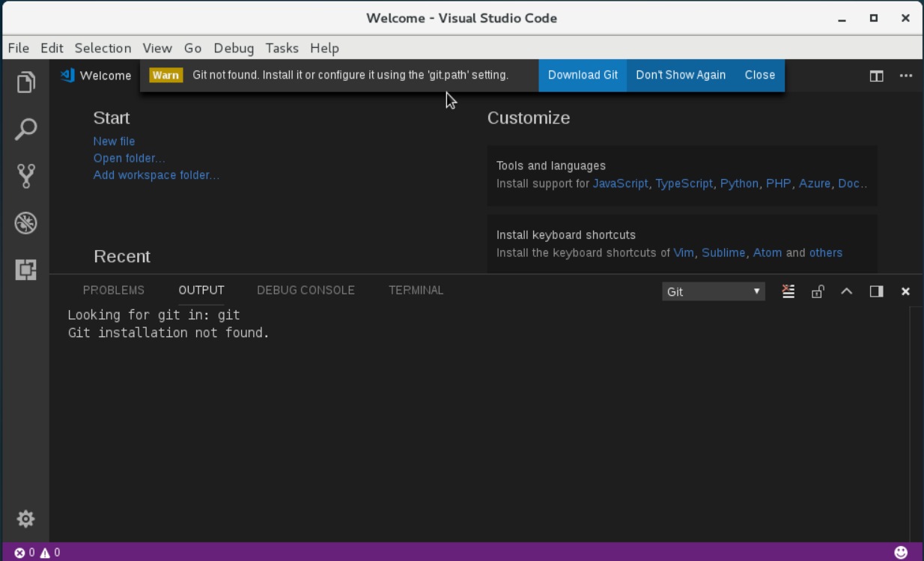Click the Sublime keyboard shortcuts link

723,252
